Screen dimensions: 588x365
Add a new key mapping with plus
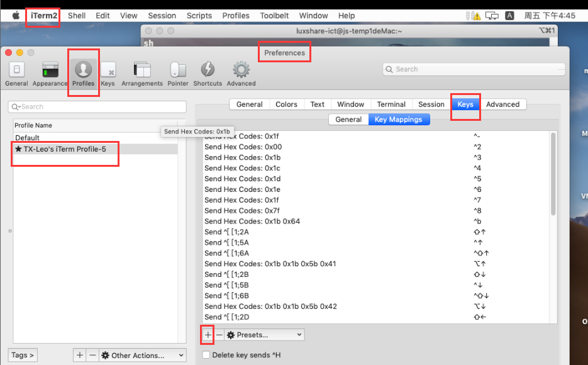click(x=208, y=335)
